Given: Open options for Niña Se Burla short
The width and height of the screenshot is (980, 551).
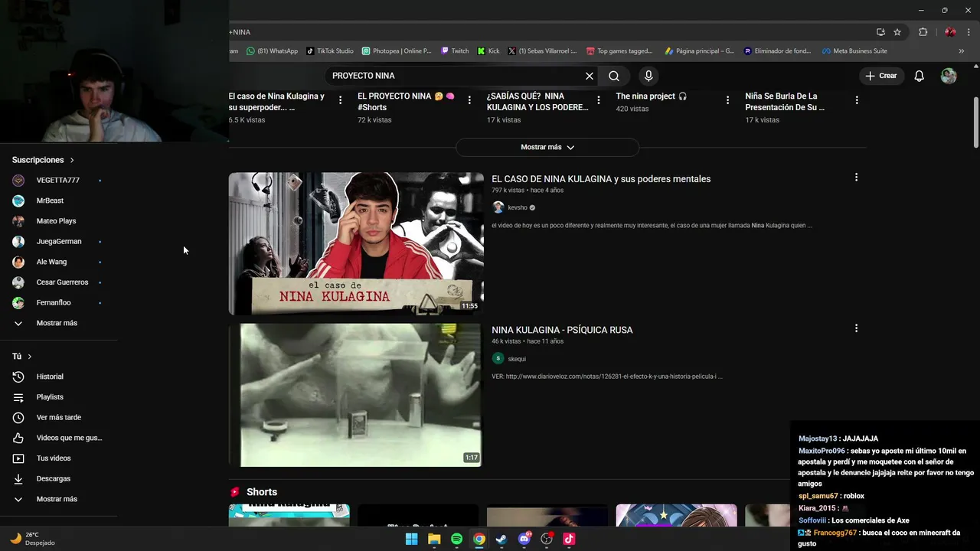Looking at the screenshot, I should click(857, 100).
